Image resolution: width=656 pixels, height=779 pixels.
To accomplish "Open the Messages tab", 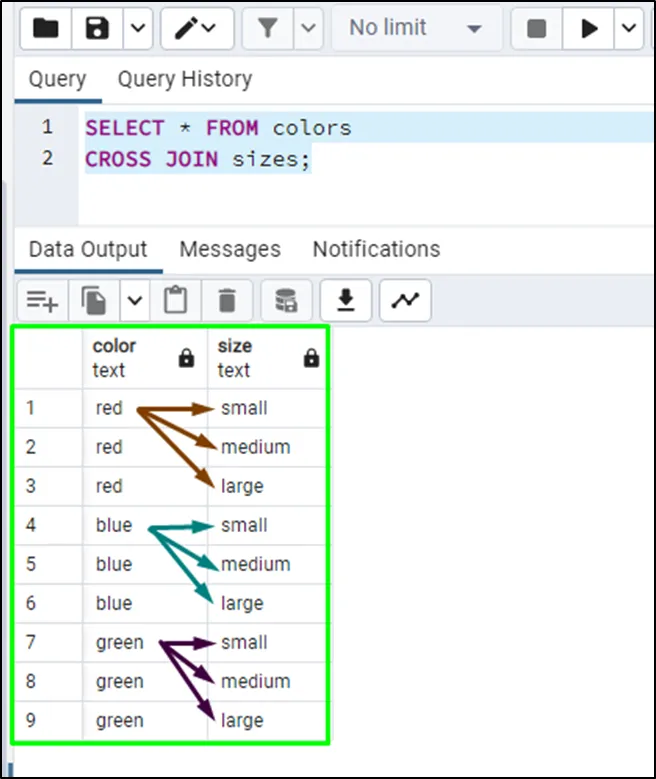I will click(x=230, y=249).
